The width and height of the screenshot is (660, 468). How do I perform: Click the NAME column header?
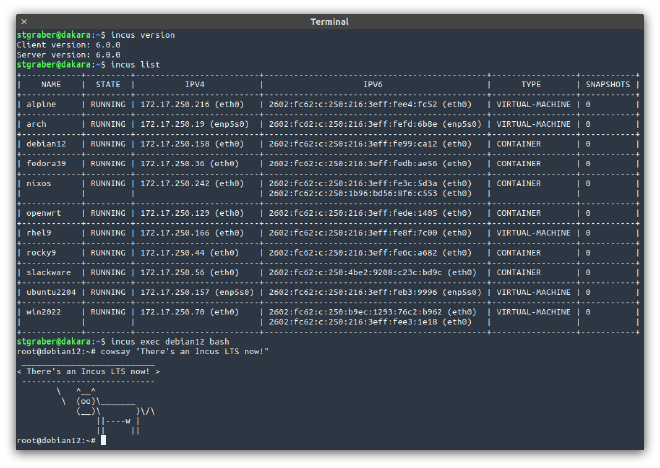point(51,85)
